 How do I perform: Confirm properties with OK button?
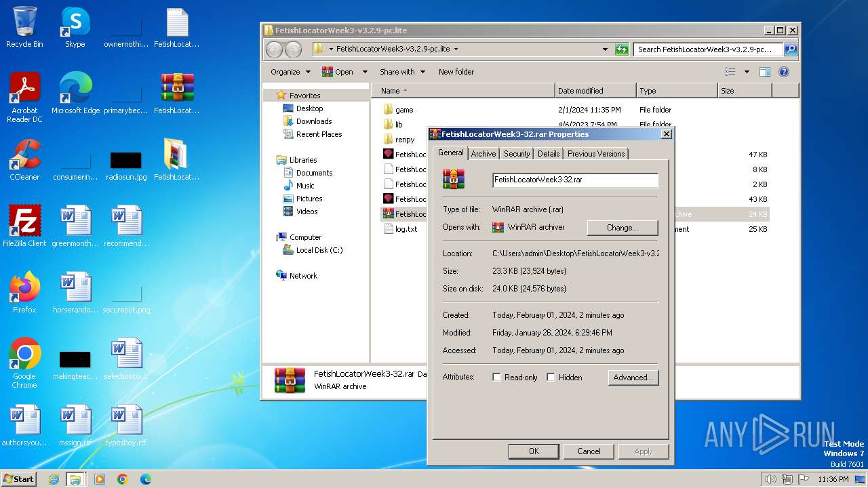(534, 451)
